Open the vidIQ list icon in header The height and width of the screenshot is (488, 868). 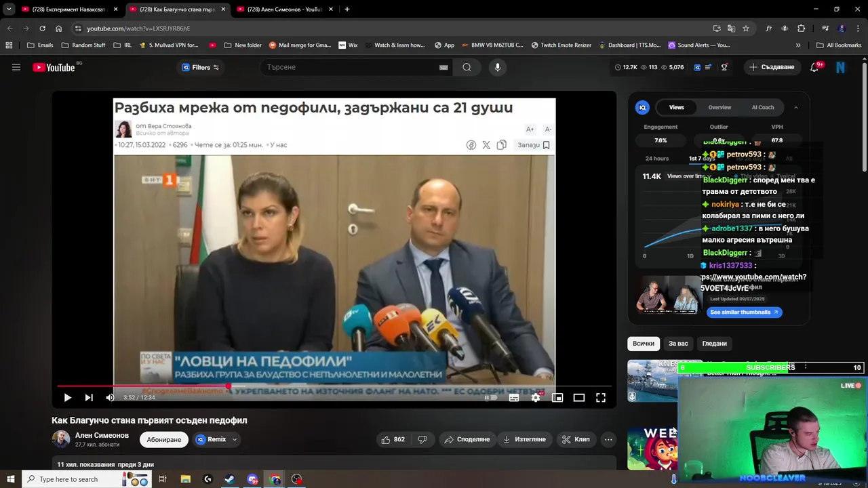click(709, 67)
